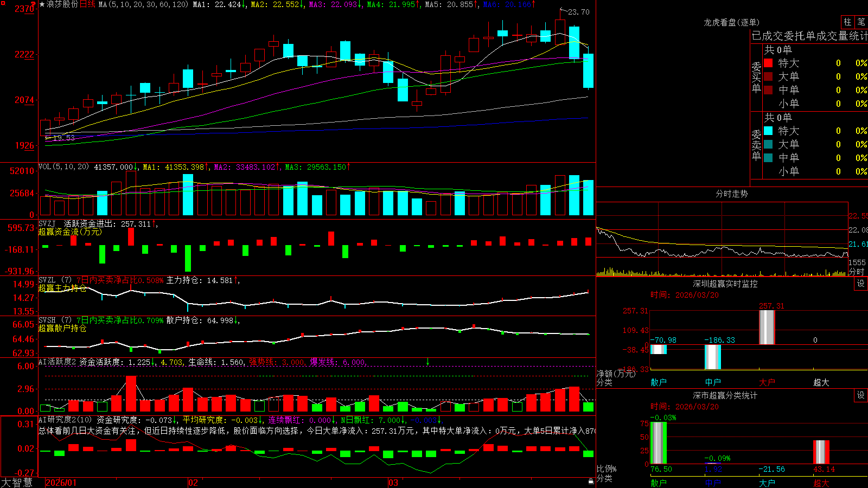Image resolution: width=868 pixels, height=488 pixels.
Task: Click the star favorite icon before 浪莎股份
Action: pos(42,4)
